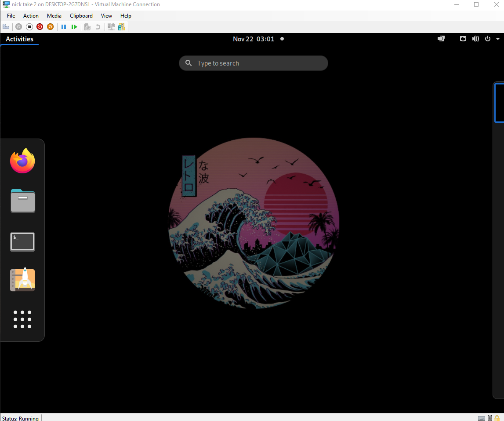Open the Terminal from the dock
This screenshot has height=421, width=504.
point(22,242)
